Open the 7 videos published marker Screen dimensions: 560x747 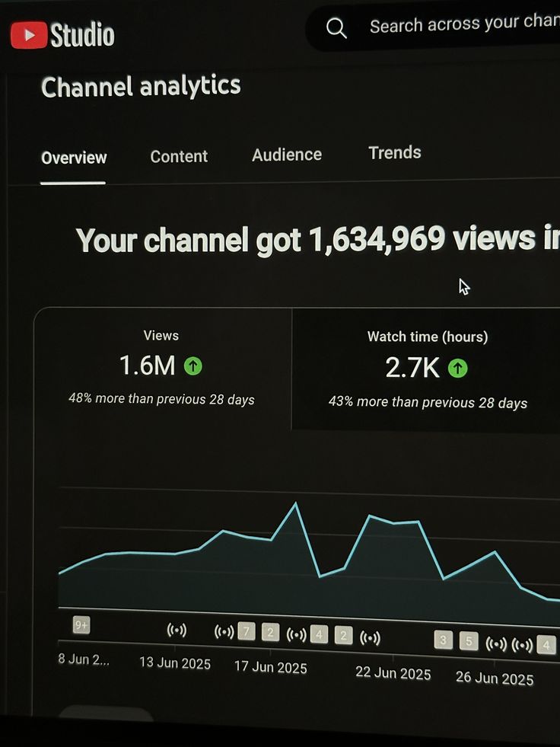pos(247,631)
